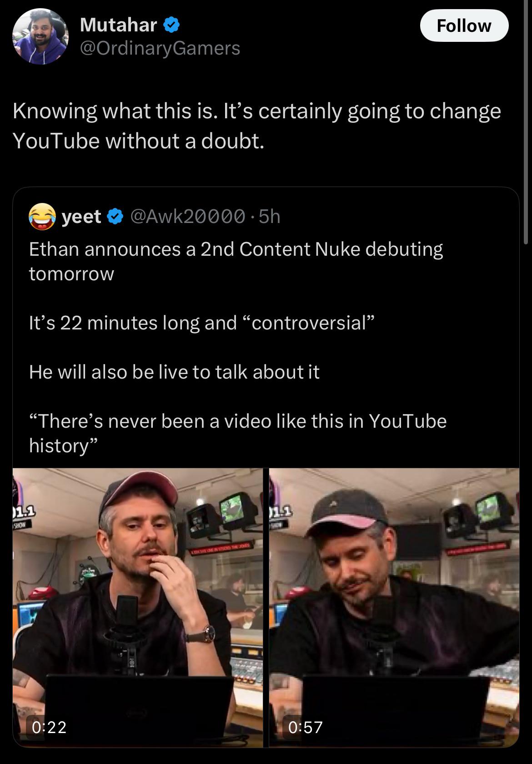
Task: Open the @Awk20000 handle
Action: 188,217
